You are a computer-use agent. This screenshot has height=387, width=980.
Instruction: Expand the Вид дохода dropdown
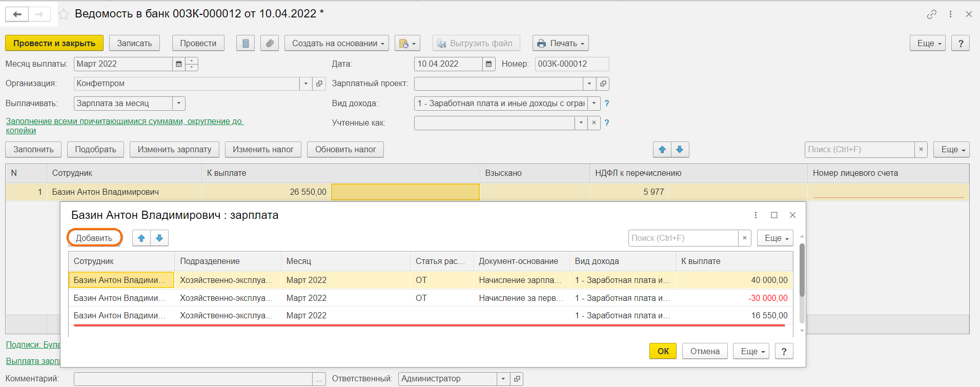[x=594, y=104]
